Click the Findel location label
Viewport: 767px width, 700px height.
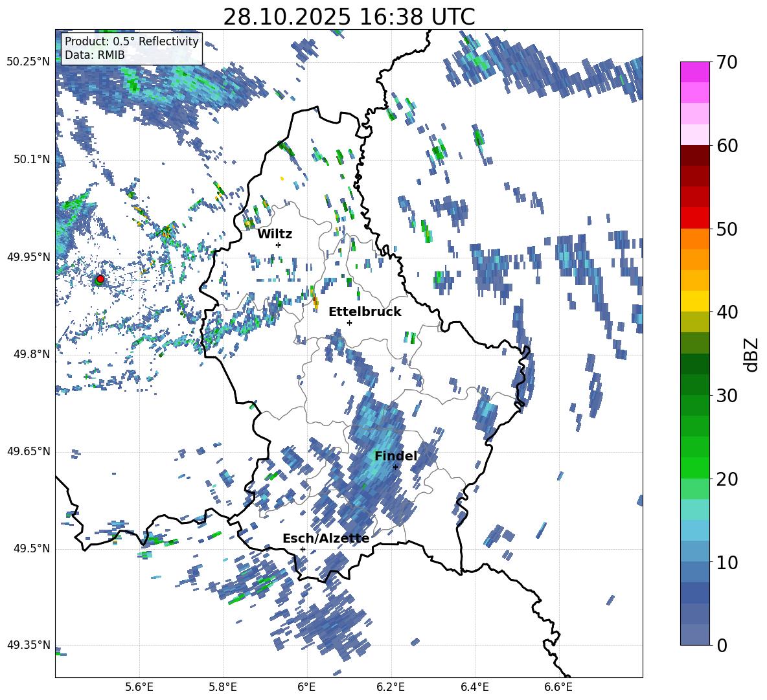[396, 456]
